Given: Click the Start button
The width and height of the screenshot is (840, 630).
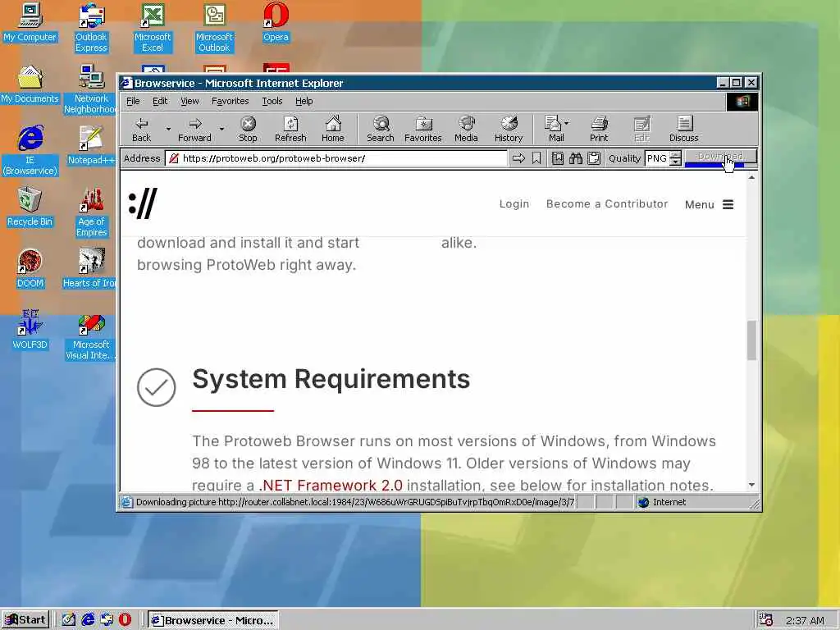Looking at the screenshot, I should click(x=25, y=620).
